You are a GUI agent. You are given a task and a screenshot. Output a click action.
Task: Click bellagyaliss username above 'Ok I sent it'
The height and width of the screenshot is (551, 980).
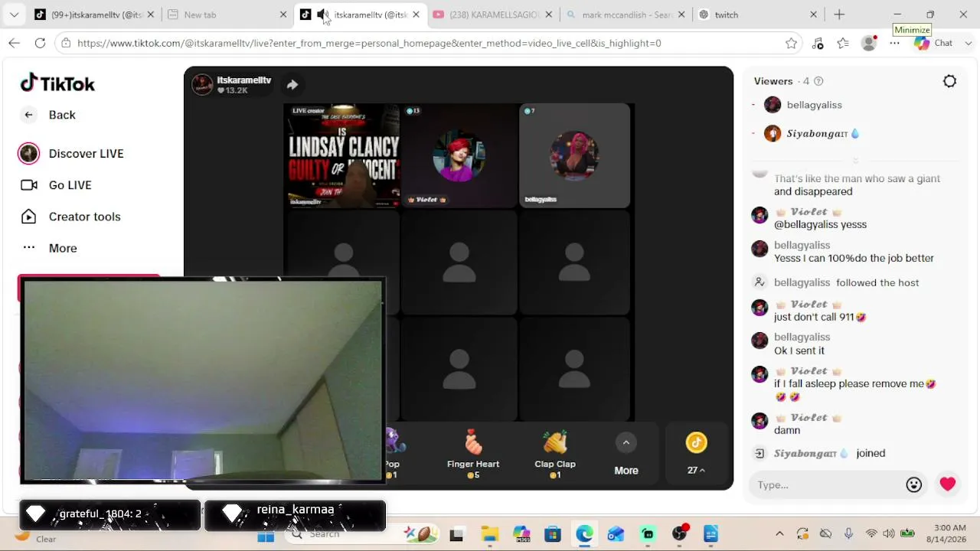click(802, 337)
